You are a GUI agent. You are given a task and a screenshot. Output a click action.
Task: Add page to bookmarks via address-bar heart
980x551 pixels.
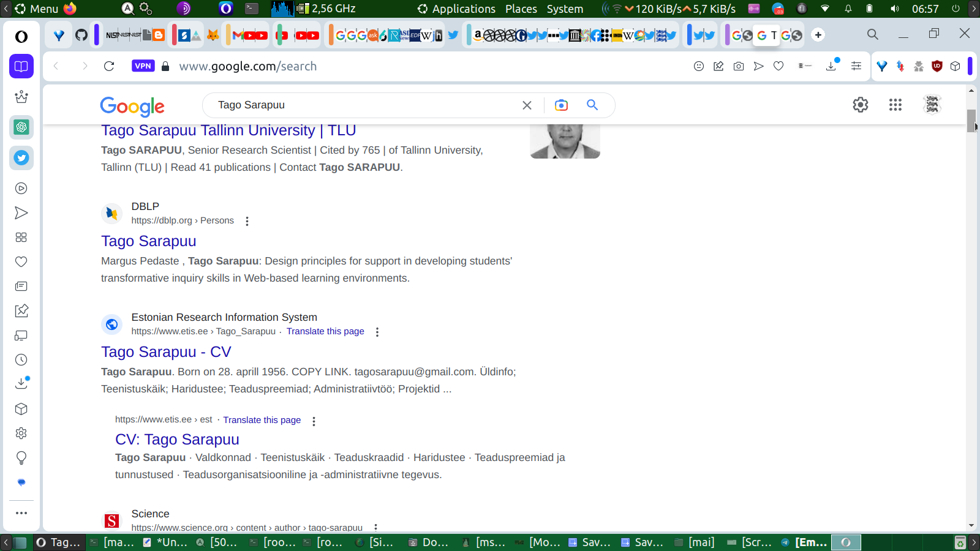pos(778,66)
